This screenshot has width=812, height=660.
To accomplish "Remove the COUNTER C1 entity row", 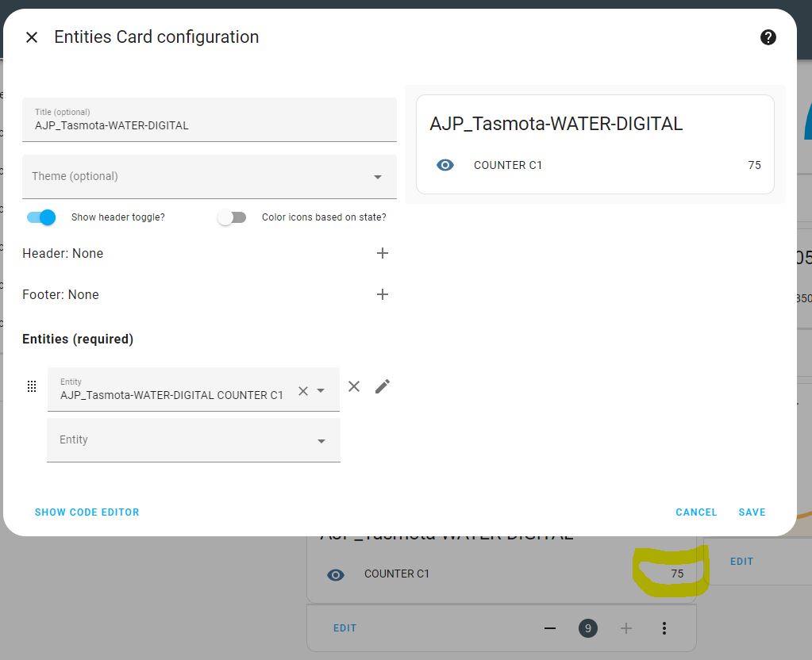I will click(354, 386).
